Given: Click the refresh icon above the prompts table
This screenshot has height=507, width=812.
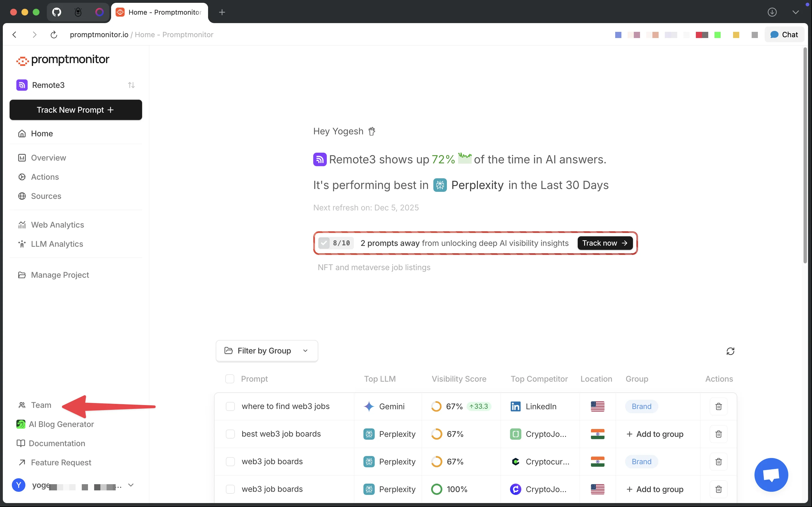Looking at the screenshot, I should tap(730, 351).
